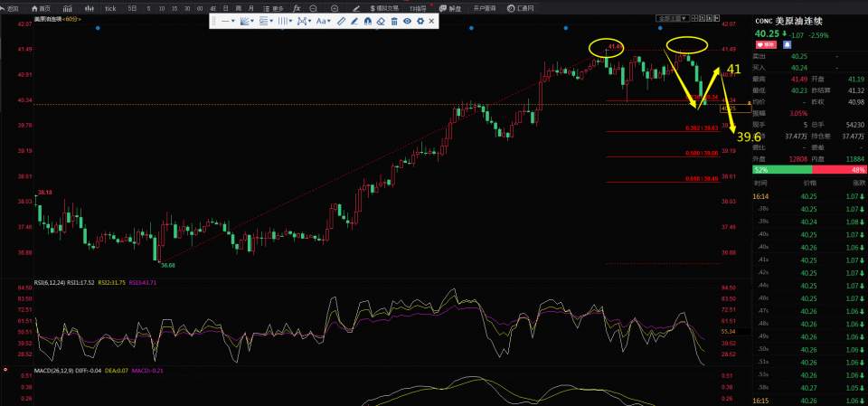Grab the drawing toolbar drag handle

pos(213,21)
